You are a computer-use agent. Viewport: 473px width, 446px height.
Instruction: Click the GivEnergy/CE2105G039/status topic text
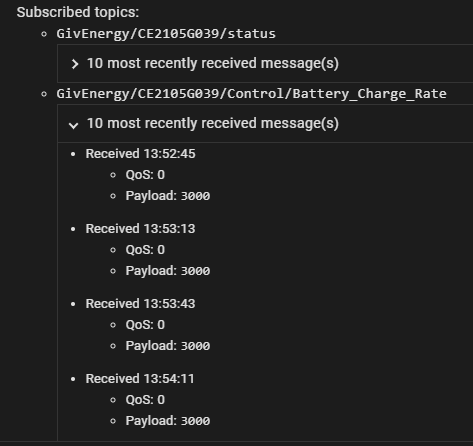click(x=166, y=34)
